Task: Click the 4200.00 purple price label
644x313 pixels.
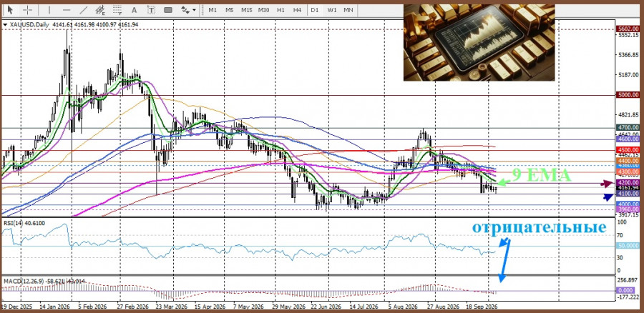Action: click(x=628, y=182)
